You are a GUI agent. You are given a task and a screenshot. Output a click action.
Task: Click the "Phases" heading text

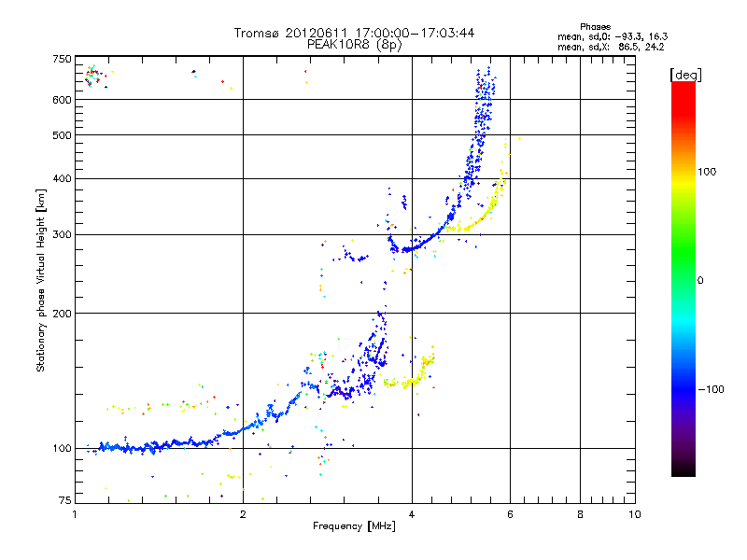[595, 27]
